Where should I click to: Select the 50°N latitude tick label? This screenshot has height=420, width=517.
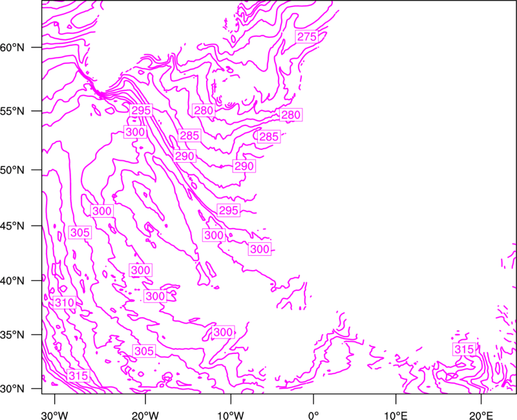(x=12, y=170)
